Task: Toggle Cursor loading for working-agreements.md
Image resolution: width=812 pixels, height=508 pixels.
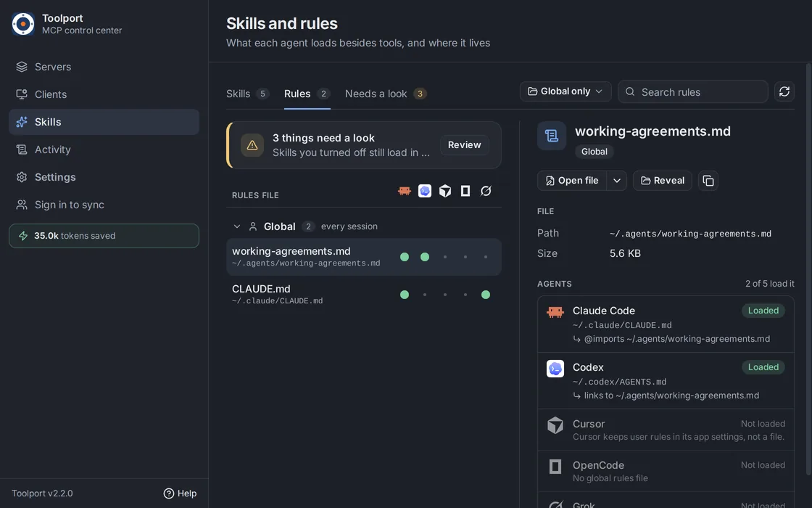Action: coord(445,257)
